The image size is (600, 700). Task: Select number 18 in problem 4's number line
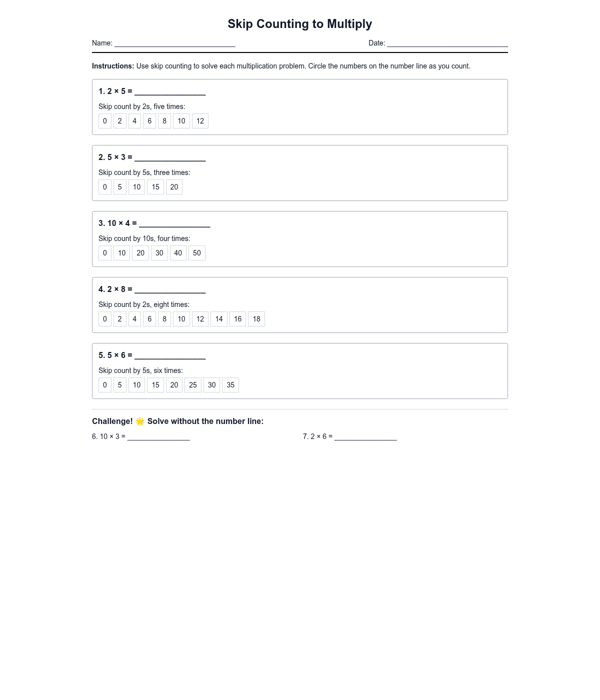[256, 319]
